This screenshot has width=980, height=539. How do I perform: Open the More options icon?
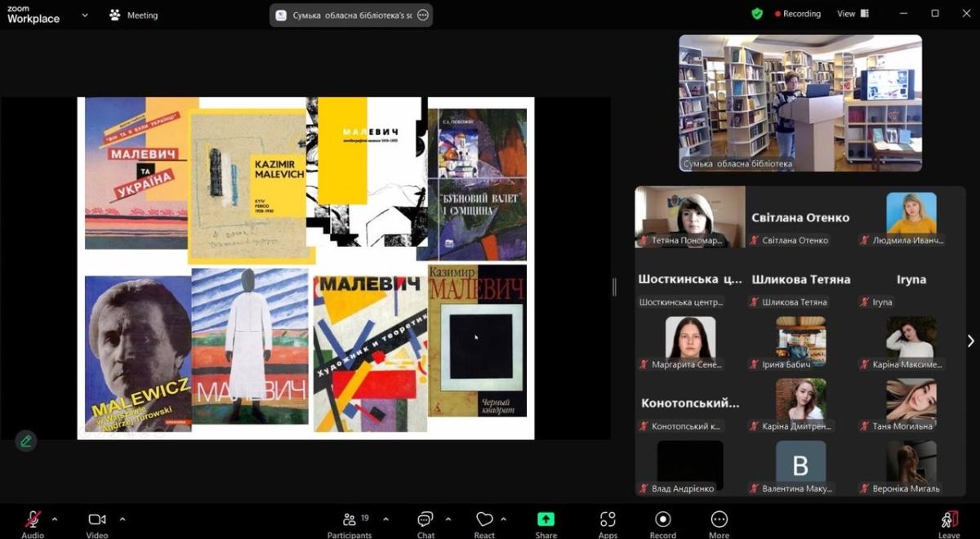719,520
